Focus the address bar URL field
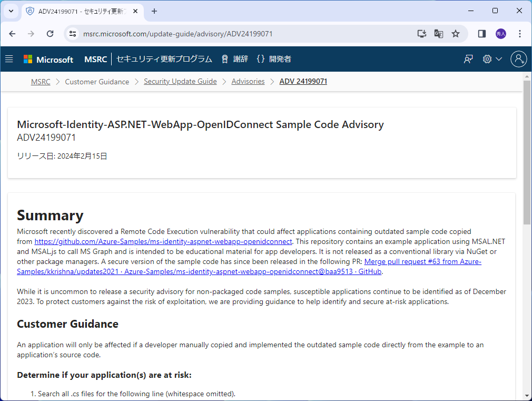Image resolution: width=532 pixels, height=401 pixels. (178, 34)
